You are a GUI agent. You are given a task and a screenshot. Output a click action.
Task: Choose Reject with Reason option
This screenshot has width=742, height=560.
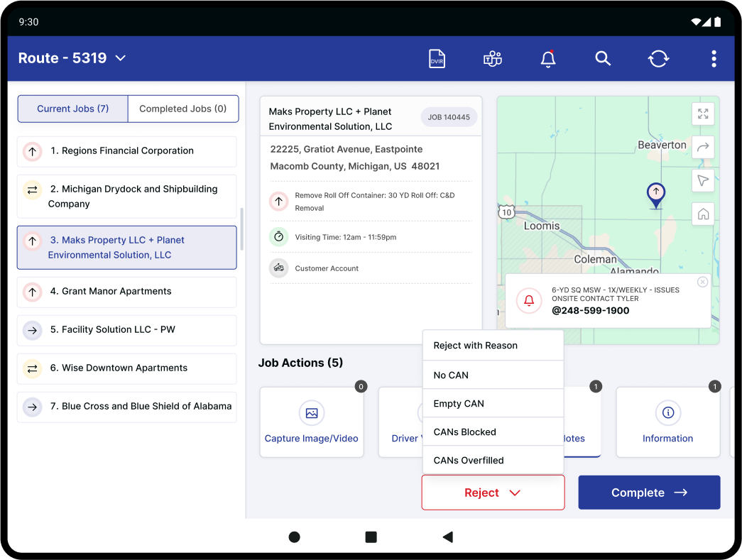[493, 346]
